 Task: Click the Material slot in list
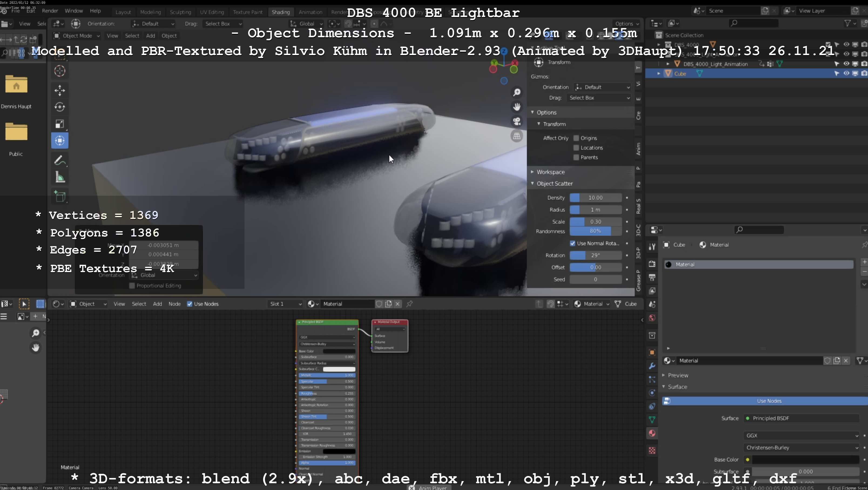click(x=758, y=264)
